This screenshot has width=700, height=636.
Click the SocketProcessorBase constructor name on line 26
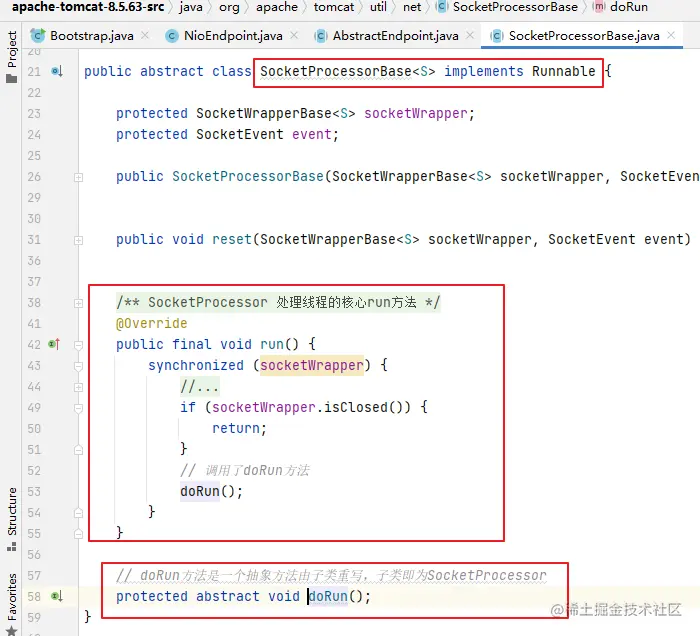pos(248,176)
